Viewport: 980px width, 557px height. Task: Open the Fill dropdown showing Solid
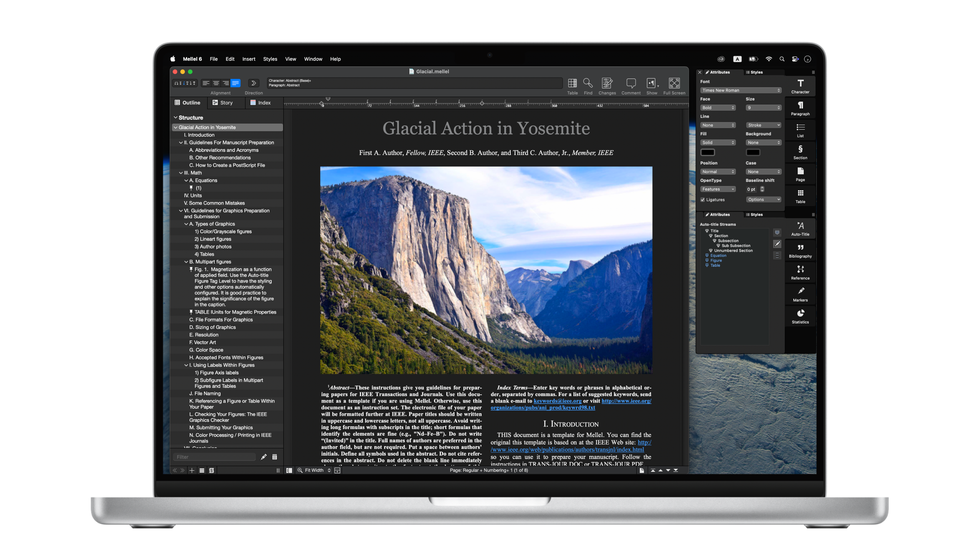(718, 142)
